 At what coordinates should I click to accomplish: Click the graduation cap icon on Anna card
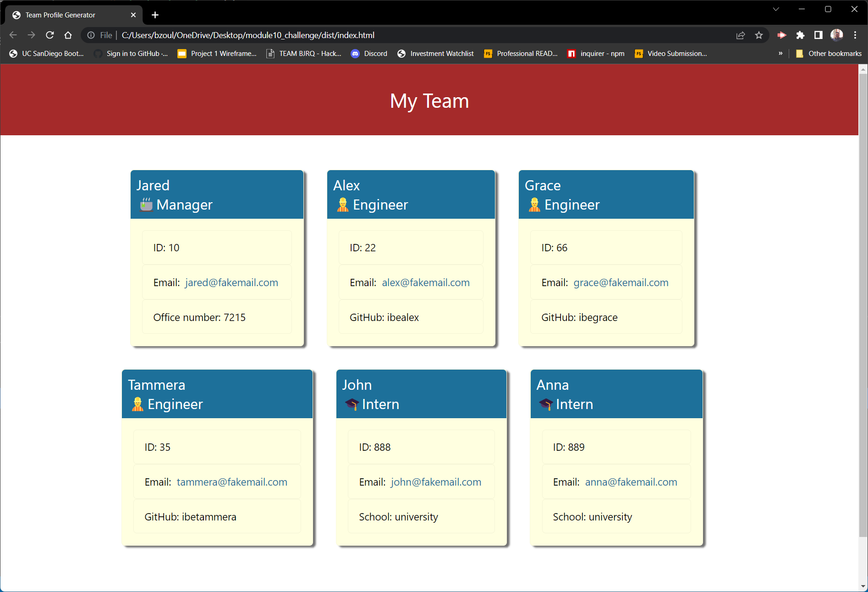click(545, 404)
